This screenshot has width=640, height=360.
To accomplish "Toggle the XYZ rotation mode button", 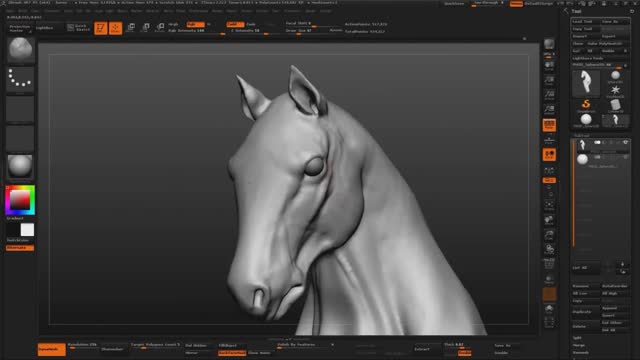I will 549,180.
